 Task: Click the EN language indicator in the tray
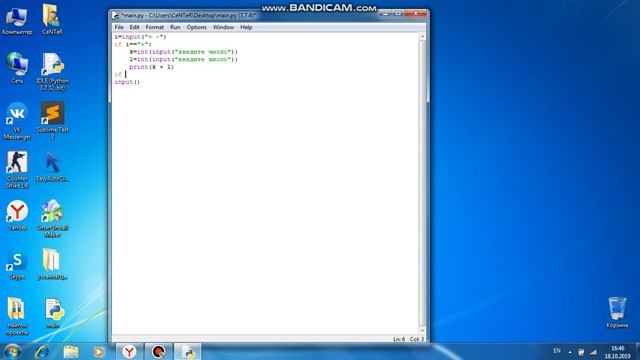557,351
